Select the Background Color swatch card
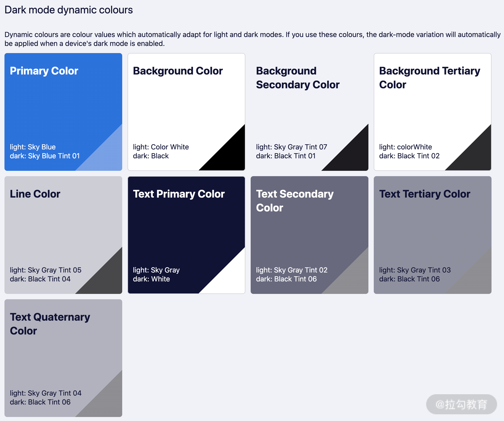This screenshot has height=421, width=504. [186, 106]
